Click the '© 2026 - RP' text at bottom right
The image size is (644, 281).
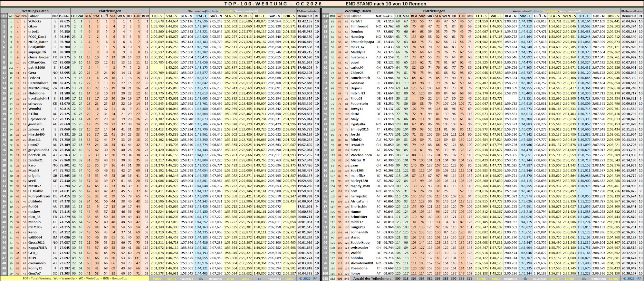[x=631, y=278]
